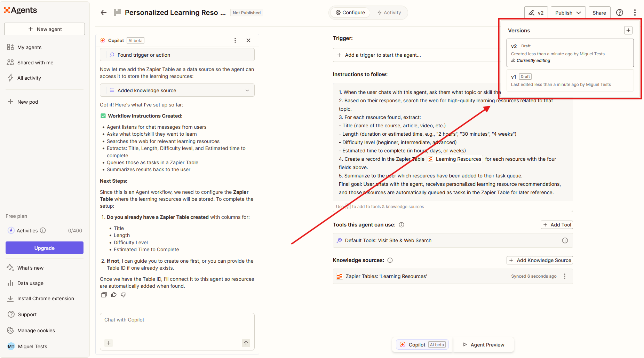
Task: Switch to the Activity tab
Action: tap(389, 13)
